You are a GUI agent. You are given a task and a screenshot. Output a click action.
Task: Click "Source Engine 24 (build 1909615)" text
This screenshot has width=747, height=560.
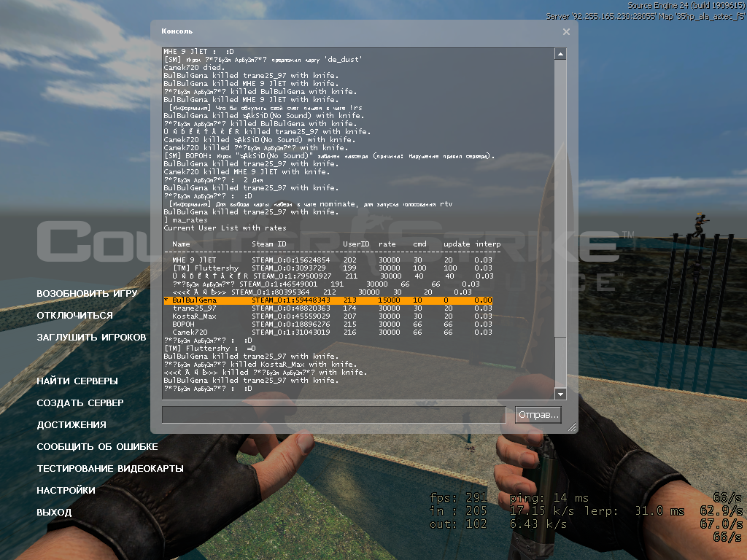tap(686, 6)
